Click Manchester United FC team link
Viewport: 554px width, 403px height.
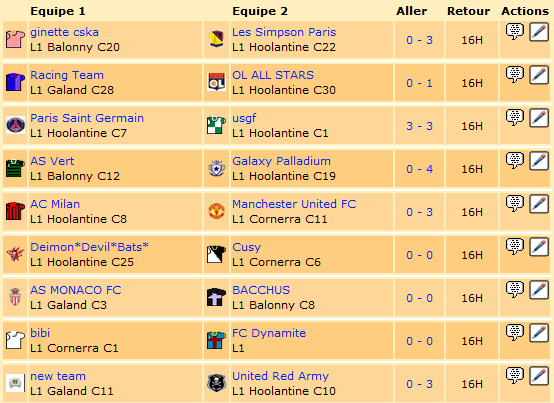click(294, 204)
